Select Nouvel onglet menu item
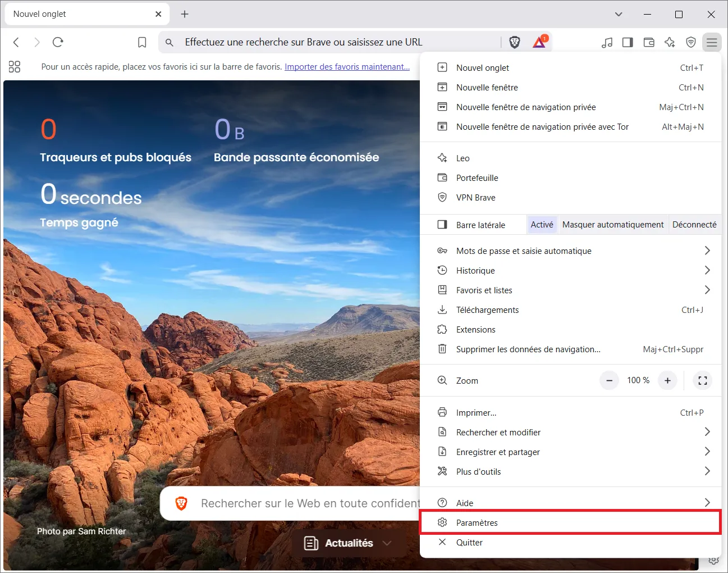This screenshot has height=573, width=728. pos(570,67)
